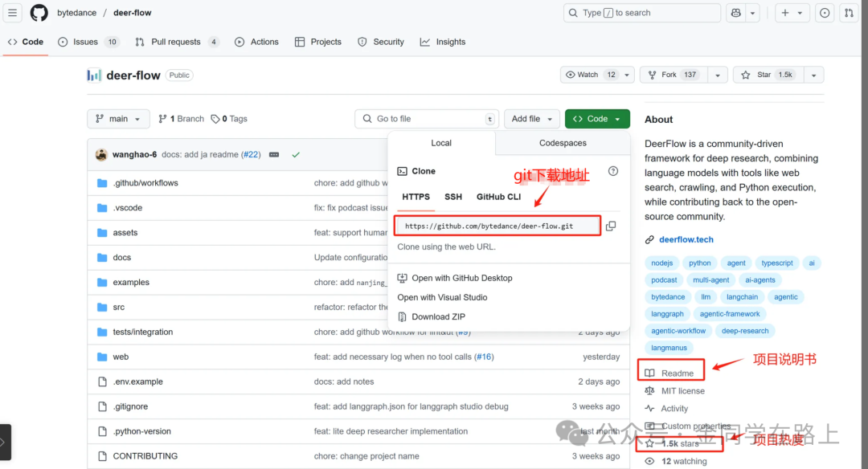Select the HTTPS clone option
Screen dimensions: 868x469
point(416,197)
